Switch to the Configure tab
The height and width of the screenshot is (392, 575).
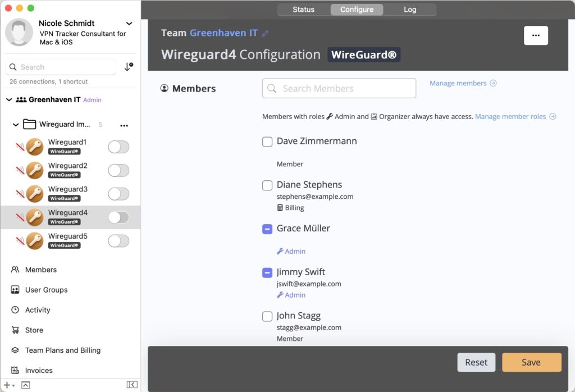(x=357, y=10)
